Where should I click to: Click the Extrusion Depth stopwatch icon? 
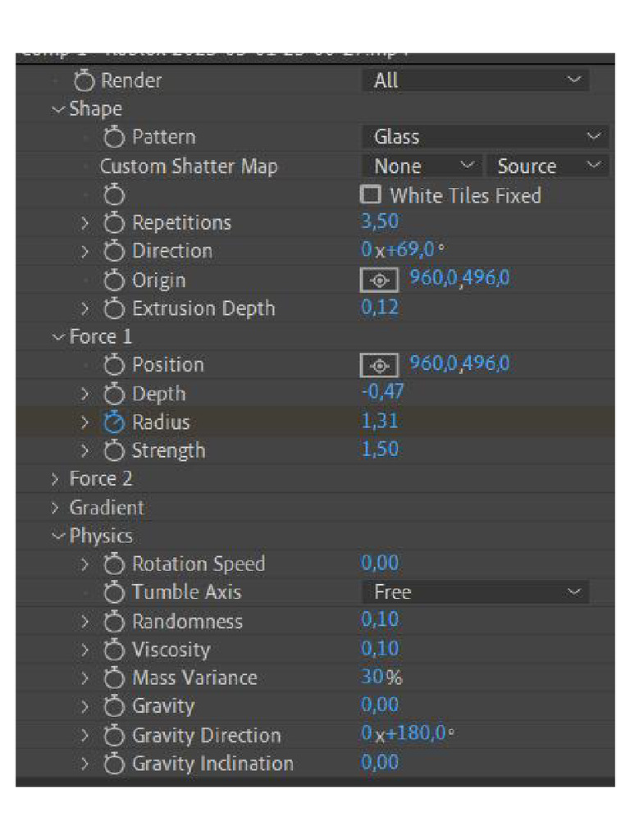(x=114, y=309)
